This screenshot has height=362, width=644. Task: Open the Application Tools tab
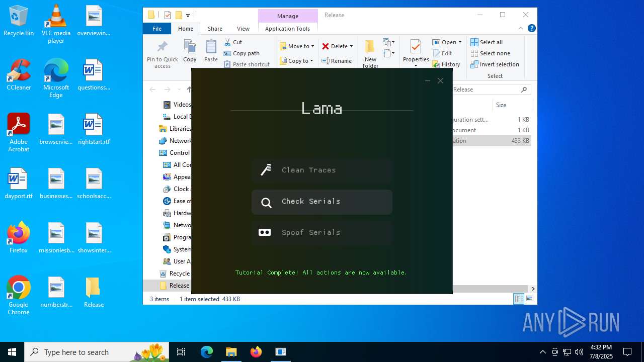point(287,29)
